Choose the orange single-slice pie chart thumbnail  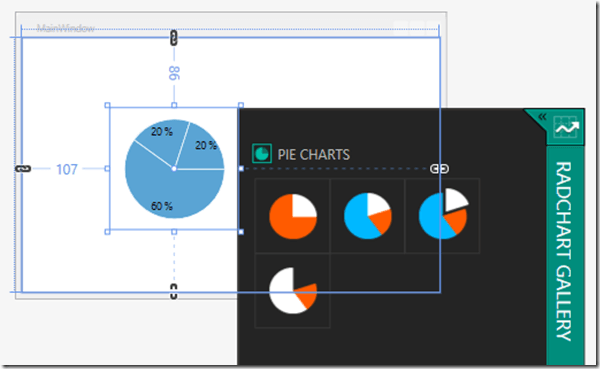[x=293, y=216]
